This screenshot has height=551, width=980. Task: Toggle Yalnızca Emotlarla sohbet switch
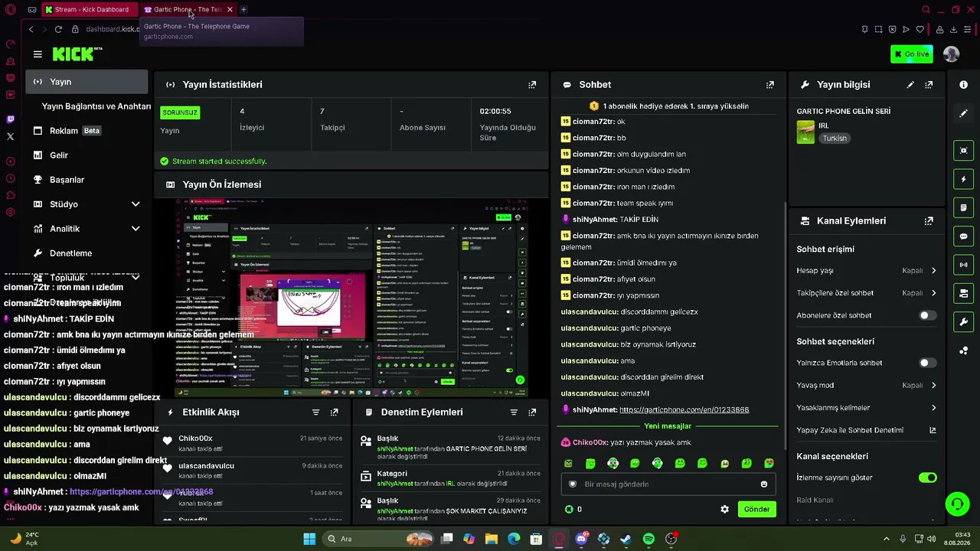click(x=927, y=363)
